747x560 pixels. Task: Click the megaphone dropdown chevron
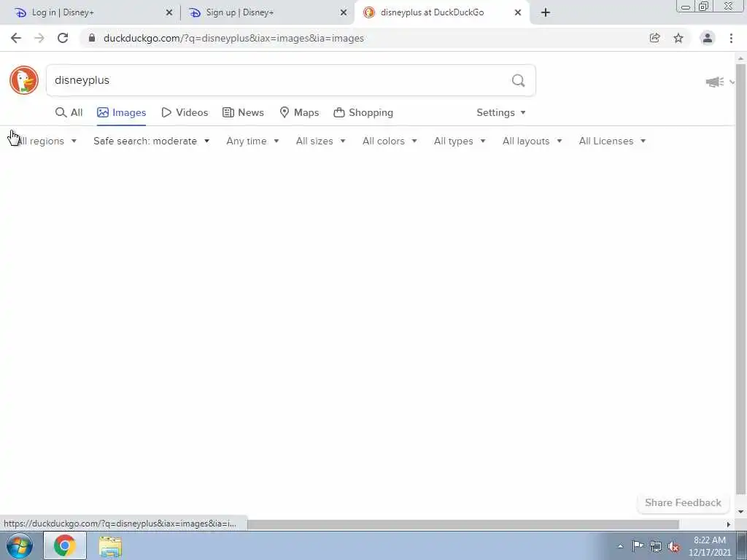click(x=732, y=82)
